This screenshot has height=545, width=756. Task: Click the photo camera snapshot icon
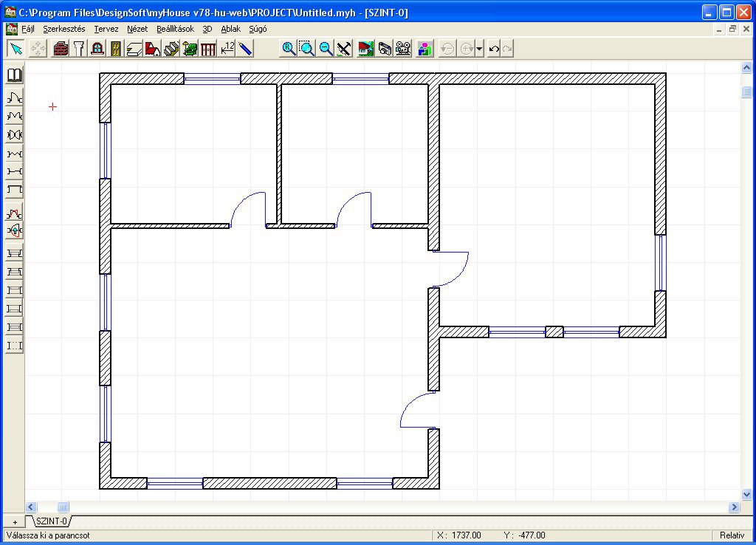coord(385,49)
